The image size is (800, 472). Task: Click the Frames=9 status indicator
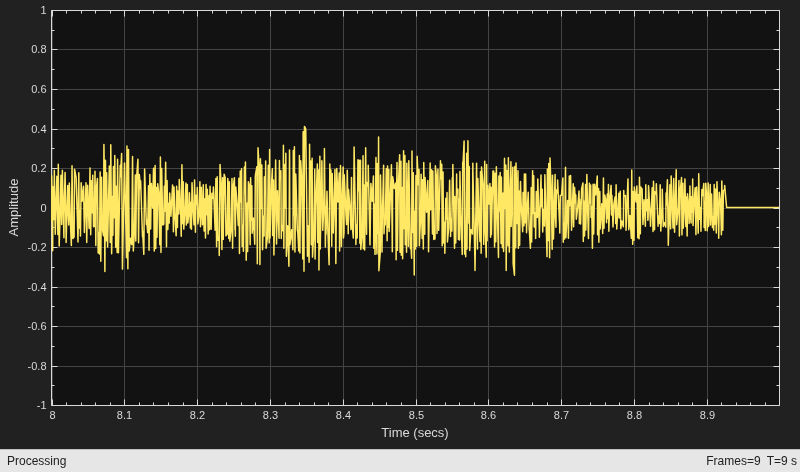[733, 461]
